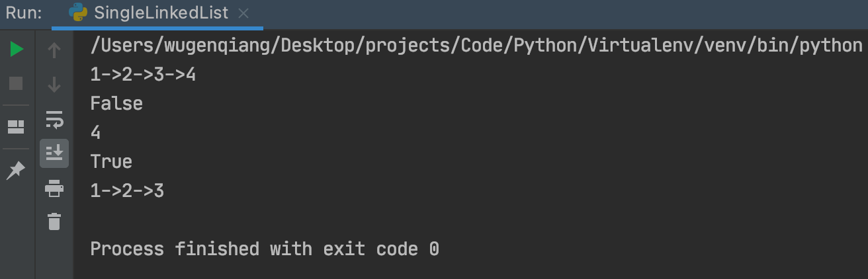Screen dimensions: 868x279
Task: Click the python interpreter path in output
Action: (476, 46)
